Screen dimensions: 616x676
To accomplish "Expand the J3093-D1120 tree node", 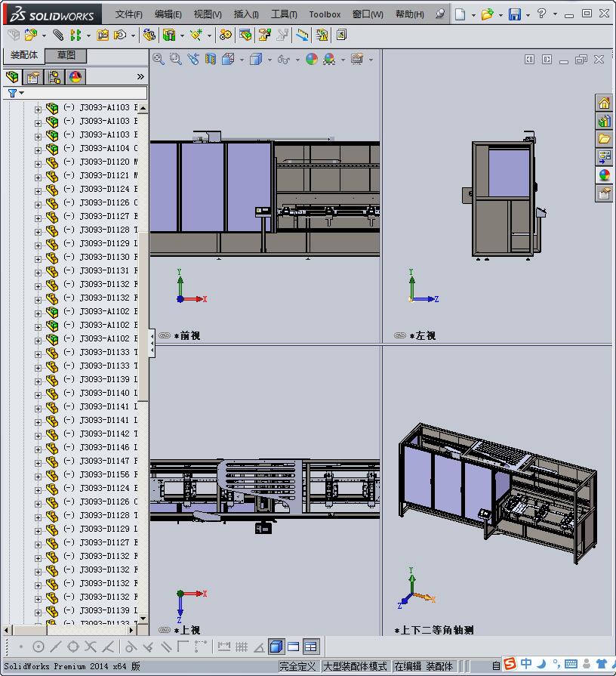I will (x=38, y=164).
